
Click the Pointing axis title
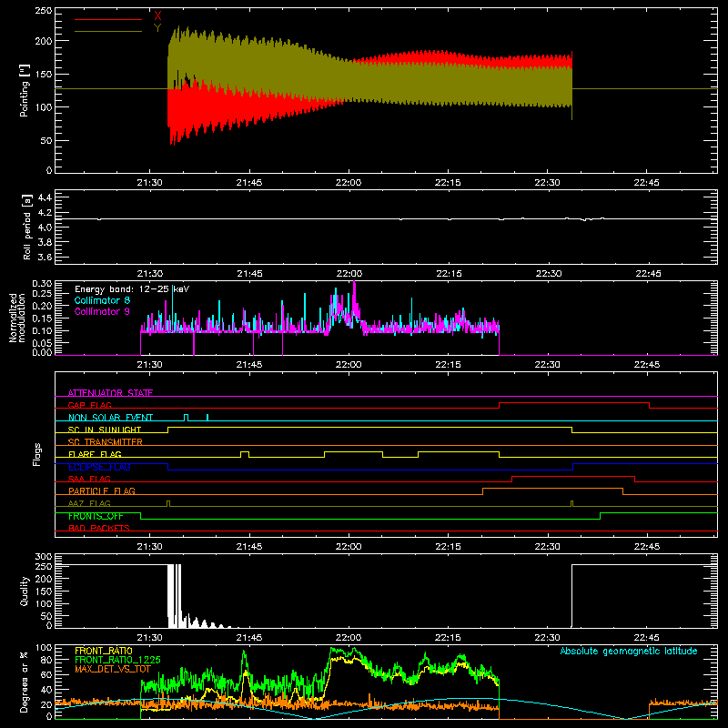[25, 90]
